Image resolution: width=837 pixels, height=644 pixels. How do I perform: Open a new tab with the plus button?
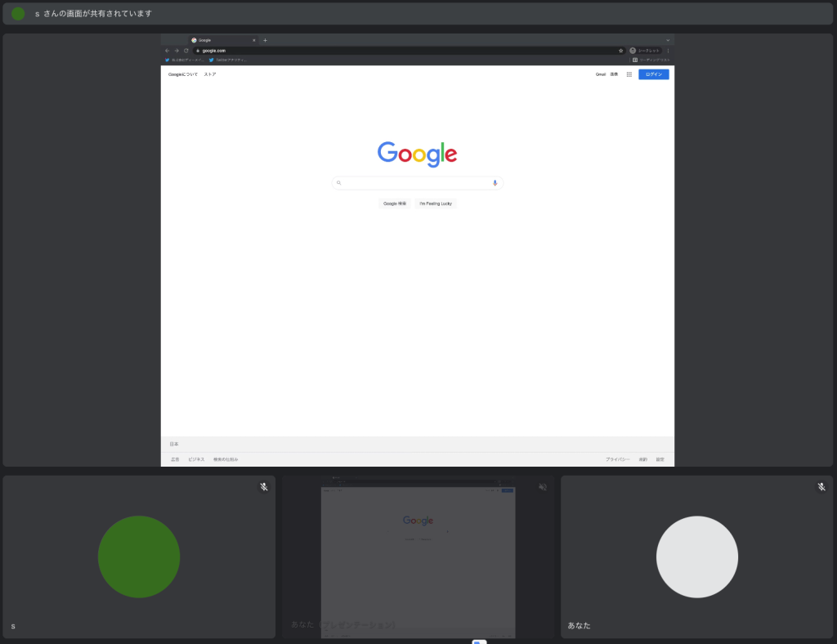266,40
